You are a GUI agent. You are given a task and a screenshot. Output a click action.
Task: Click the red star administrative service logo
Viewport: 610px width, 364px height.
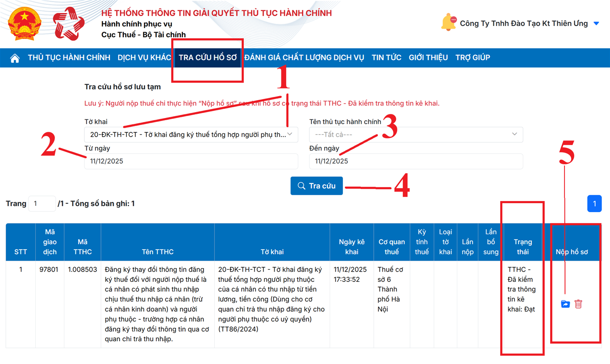[69, 24]
